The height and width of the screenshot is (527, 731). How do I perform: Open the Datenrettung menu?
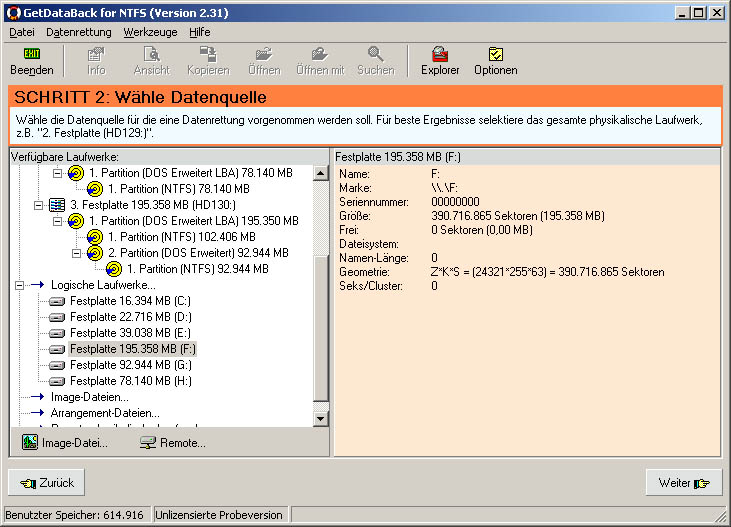[79, 32]
